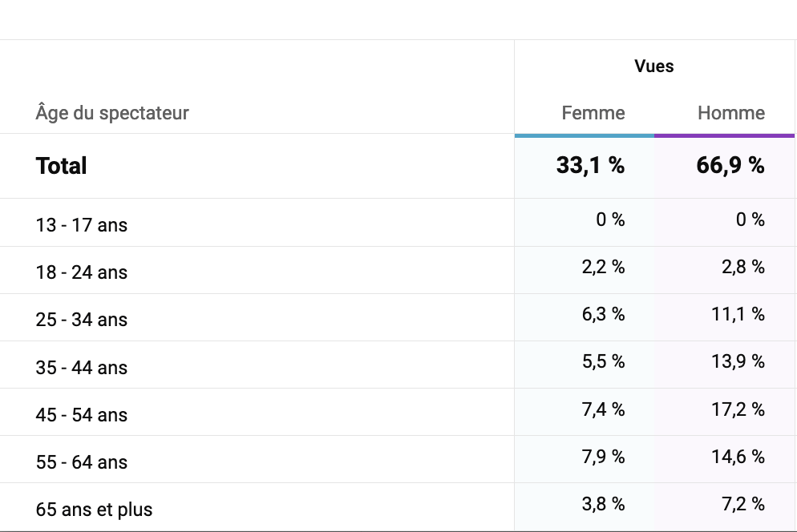The height and width of the screenshot is (532, 797).
Task: Click the 13,9 % Homme value
Action: pyautogui.click(x=738, y=361)
